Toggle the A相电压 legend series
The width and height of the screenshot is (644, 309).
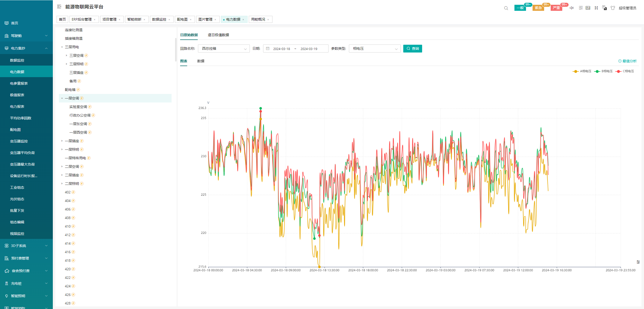coord(582,71)
